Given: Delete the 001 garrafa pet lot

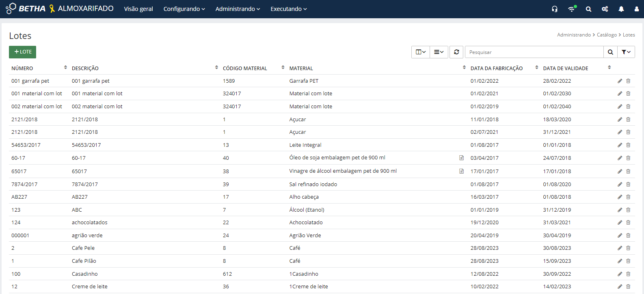Looking at the screenshot, I should coord(628,81).
